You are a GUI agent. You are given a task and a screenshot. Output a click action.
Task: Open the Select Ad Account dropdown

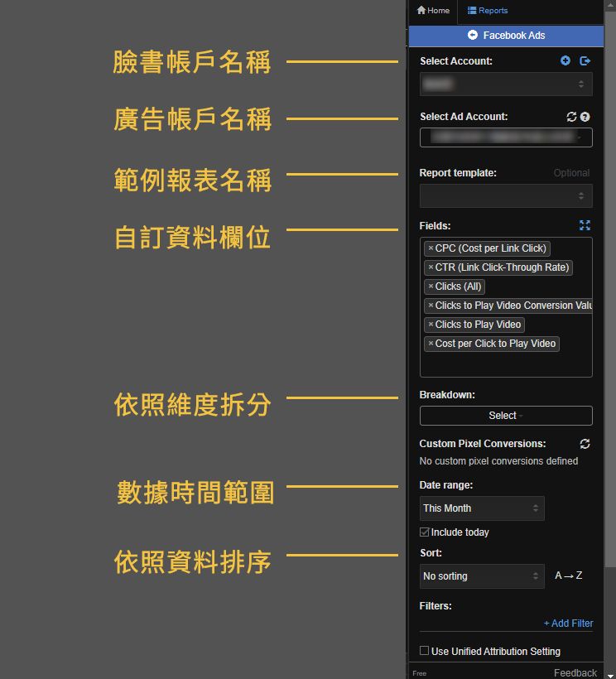pyautogui.click(x=506, y=137)
